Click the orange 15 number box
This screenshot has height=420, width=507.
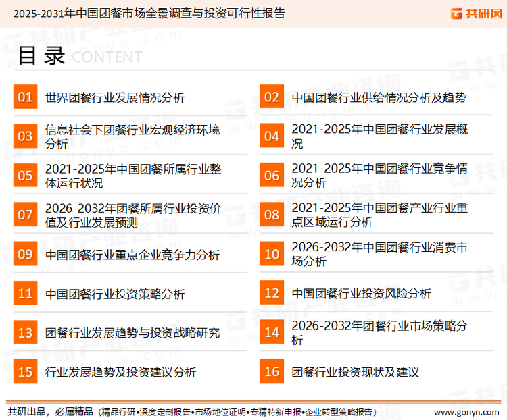click(x=25, y=371)
